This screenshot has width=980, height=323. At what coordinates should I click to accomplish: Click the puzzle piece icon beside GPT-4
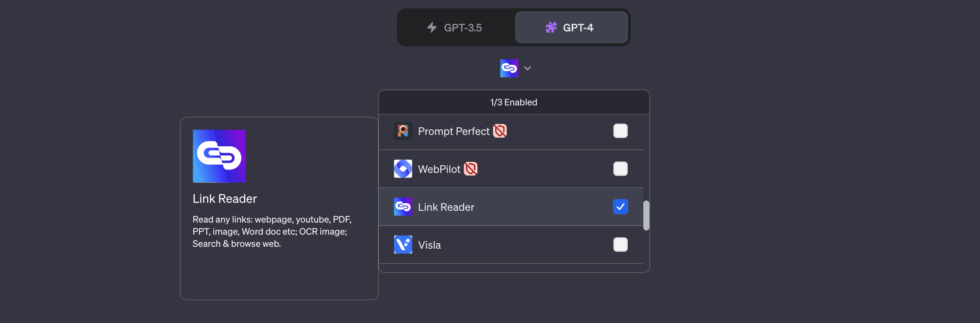click(551, 27)
